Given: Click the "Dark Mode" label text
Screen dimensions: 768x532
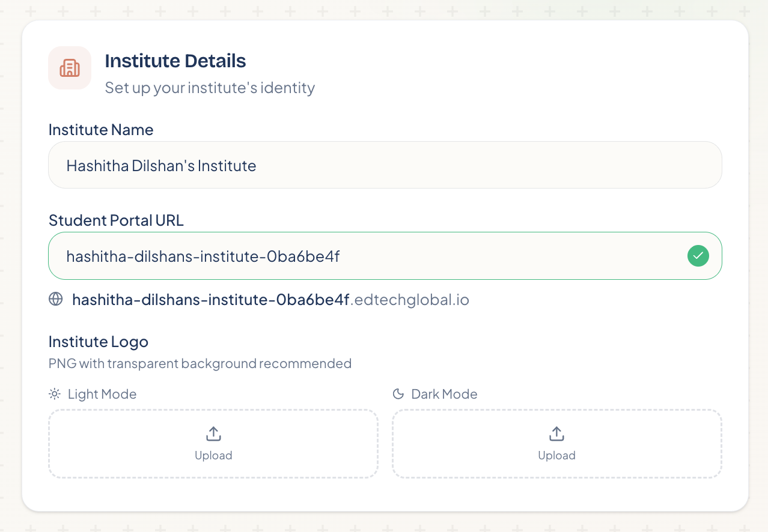Looking at the screenshot, I should click(x=444, y=394).
